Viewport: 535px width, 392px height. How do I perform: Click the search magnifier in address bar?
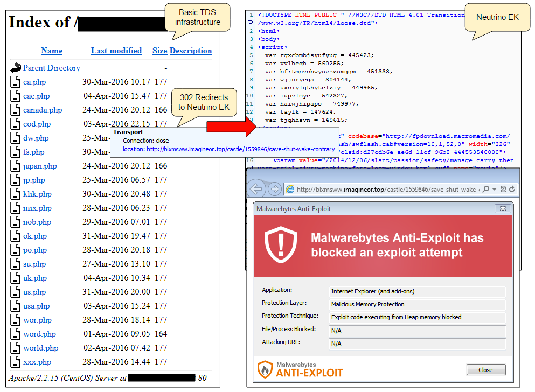coord(486,190)
